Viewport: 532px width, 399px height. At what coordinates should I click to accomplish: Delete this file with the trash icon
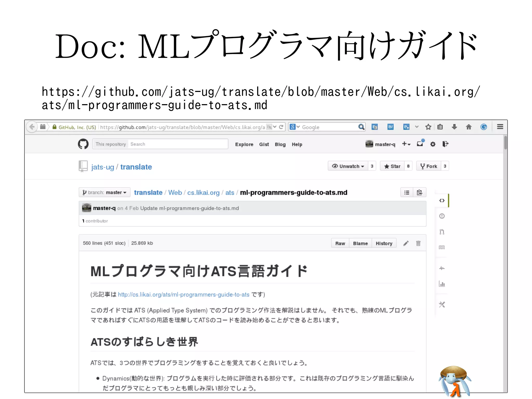(x=418, y=243)
